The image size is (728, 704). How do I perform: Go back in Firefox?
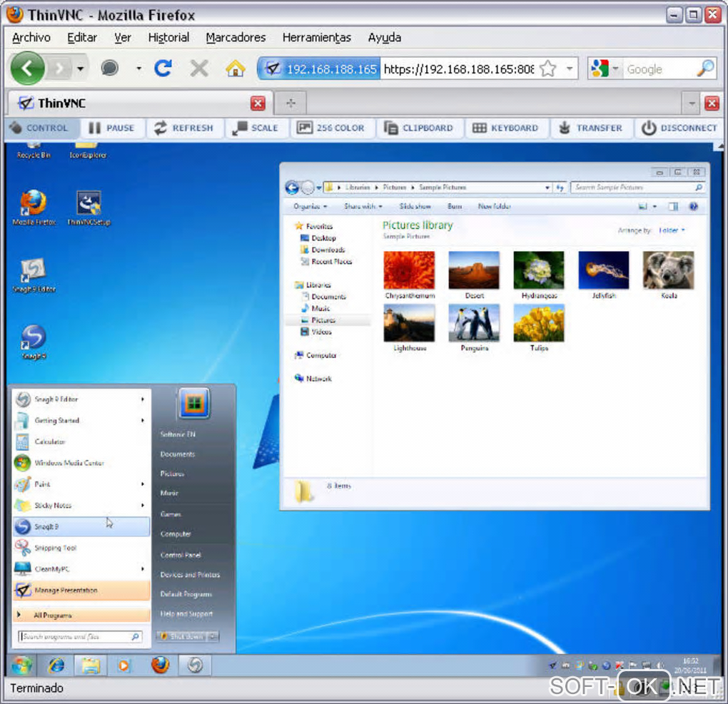(x=27, y=68)
